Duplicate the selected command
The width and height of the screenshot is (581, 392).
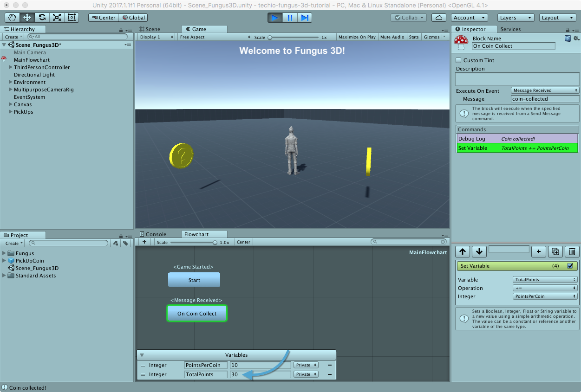click(555, 251)
